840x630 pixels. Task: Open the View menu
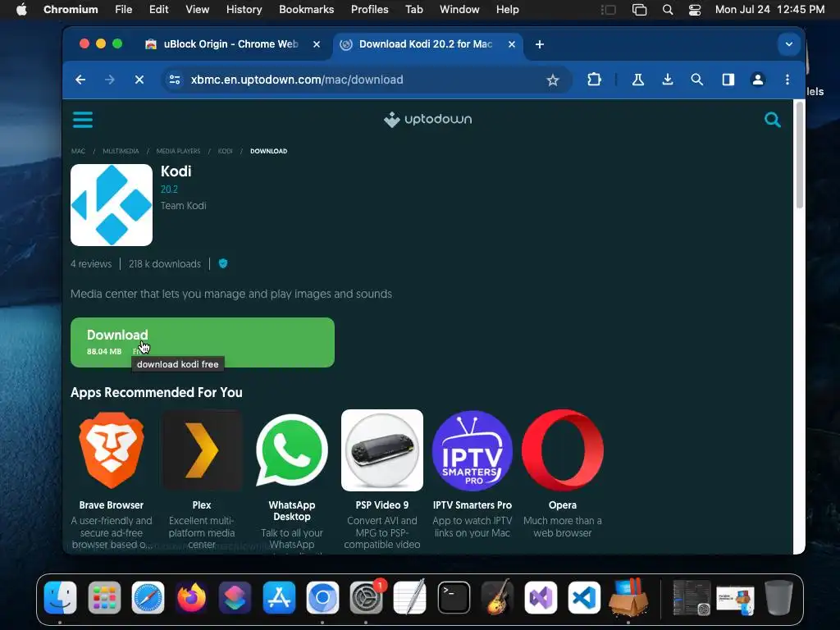coord(197,10)
